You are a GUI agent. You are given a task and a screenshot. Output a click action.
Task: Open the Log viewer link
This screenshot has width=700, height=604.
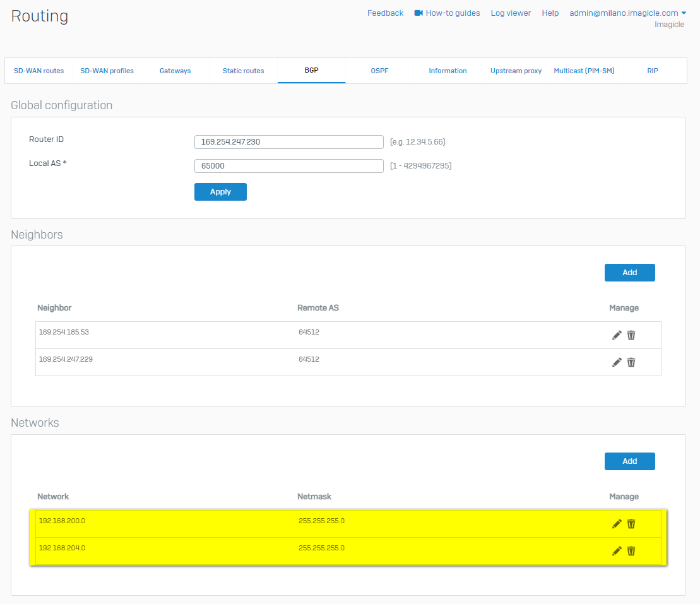(511, 13)
